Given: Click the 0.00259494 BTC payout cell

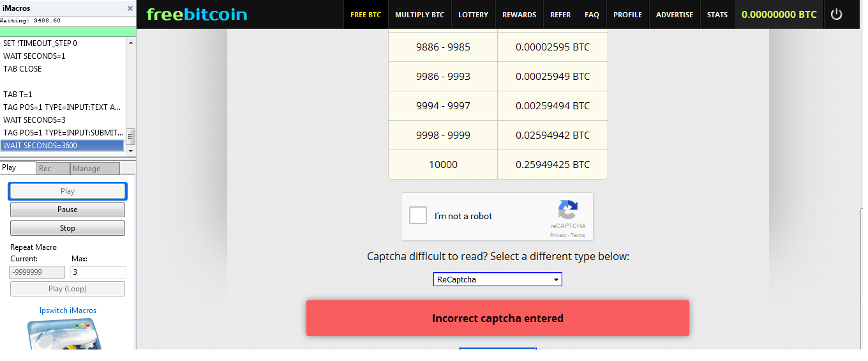Looking at the screenshot, I should pos(553,105).
